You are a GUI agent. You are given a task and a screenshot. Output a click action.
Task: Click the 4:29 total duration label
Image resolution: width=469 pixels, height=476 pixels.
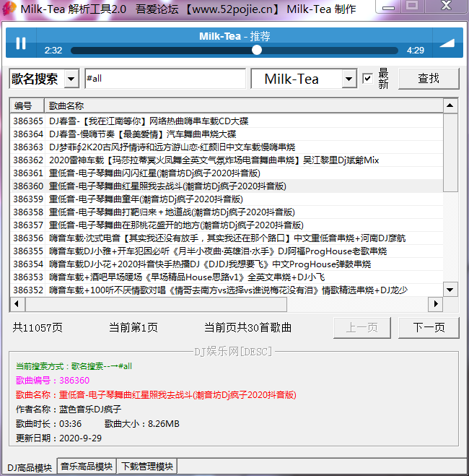click(x=416, y=50)
